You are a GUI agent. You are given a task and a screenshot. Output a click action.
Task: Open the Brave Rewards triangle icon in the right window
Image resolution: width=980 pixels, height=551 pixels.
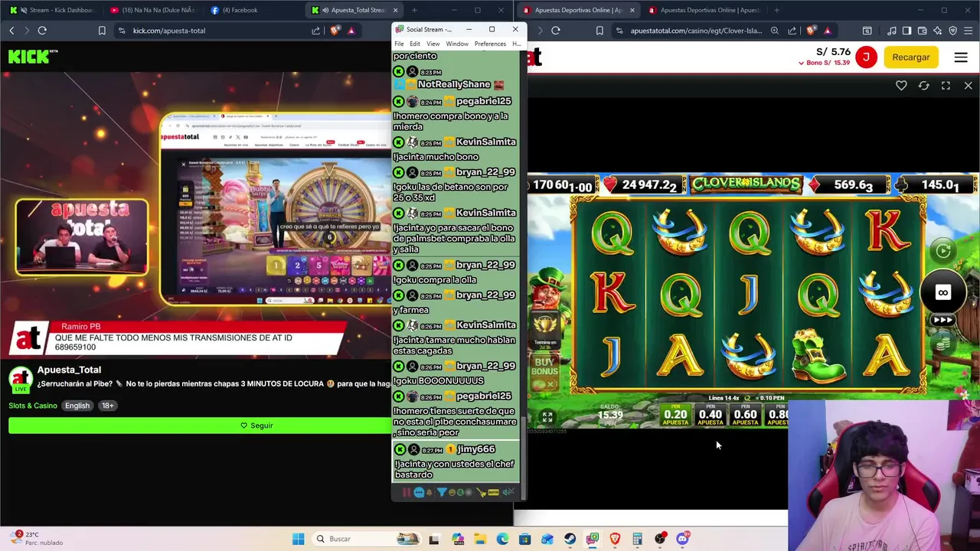(828, 31)
